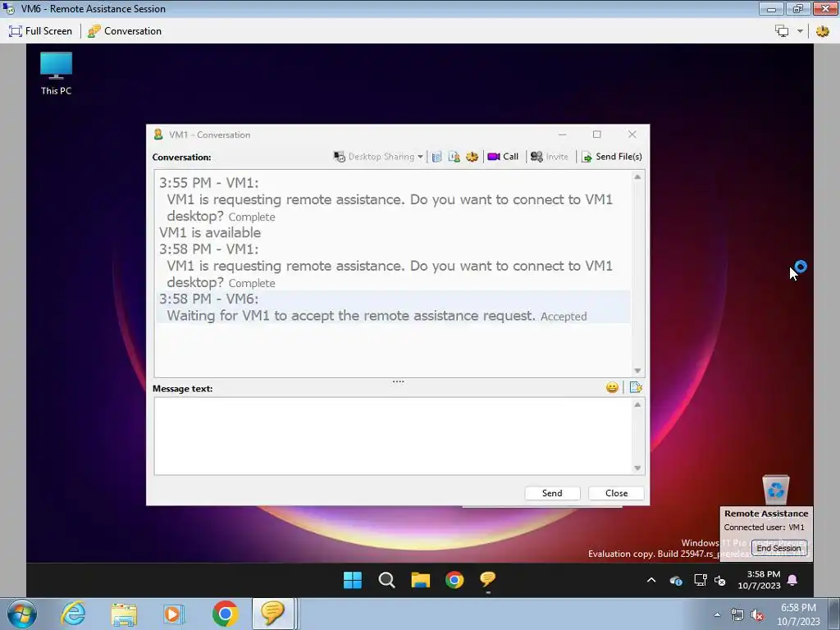Open the Recycle Bin desktop icon
This screenshot has width=840, height=630.
pyautogui.click(x=776, y=489)
